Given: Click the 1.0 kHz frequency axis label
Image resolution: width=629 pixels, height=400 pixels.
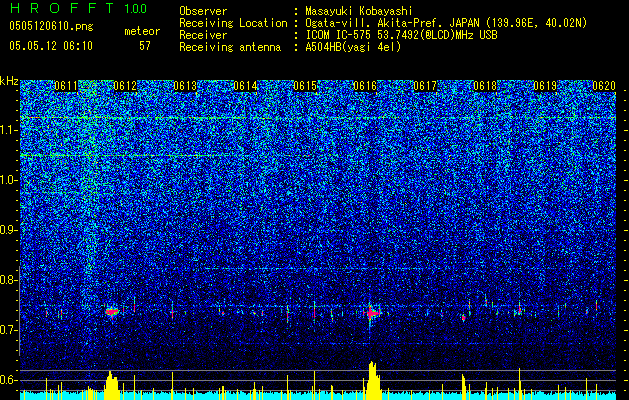Looking at the screenshot, I should 8,181.
